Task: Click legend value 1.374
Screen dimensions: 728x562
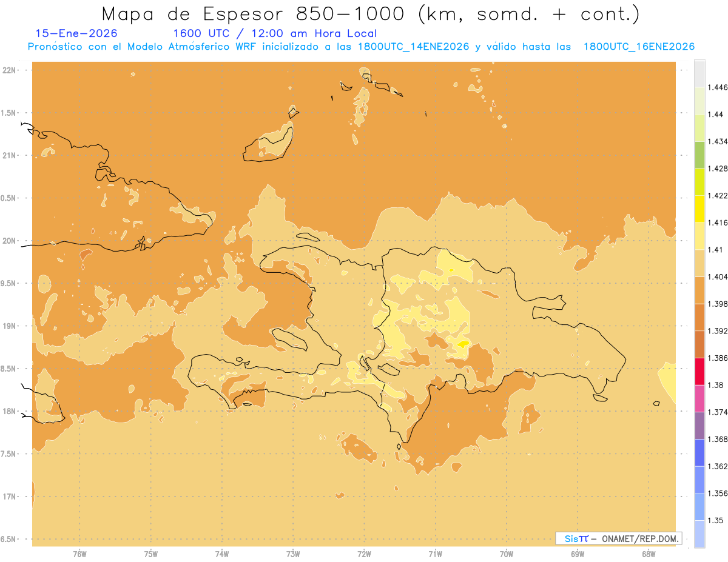Action: (x=717, y=412)
